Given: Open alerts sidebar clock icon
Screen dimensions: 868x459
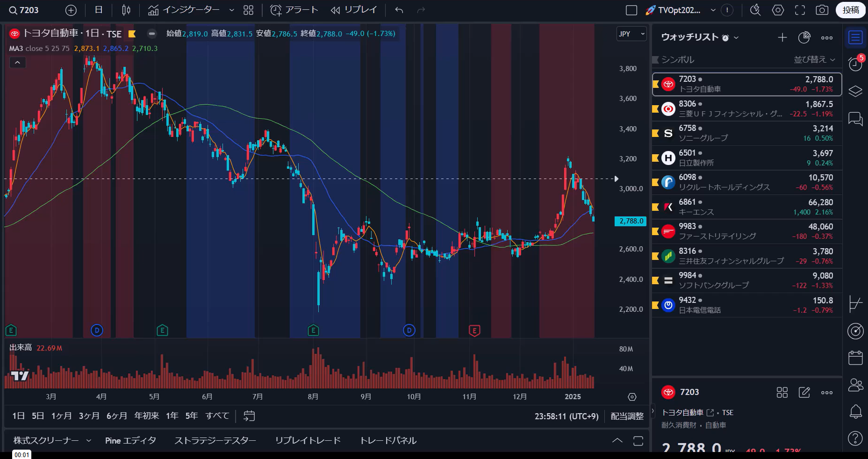Looking at the screenshot, I should point(855,64).
